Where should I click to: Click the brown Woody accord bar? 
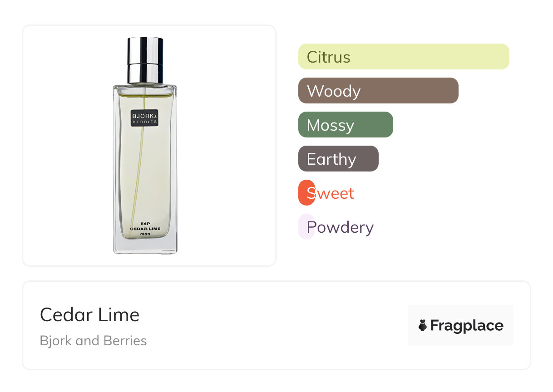coord(378,91)
